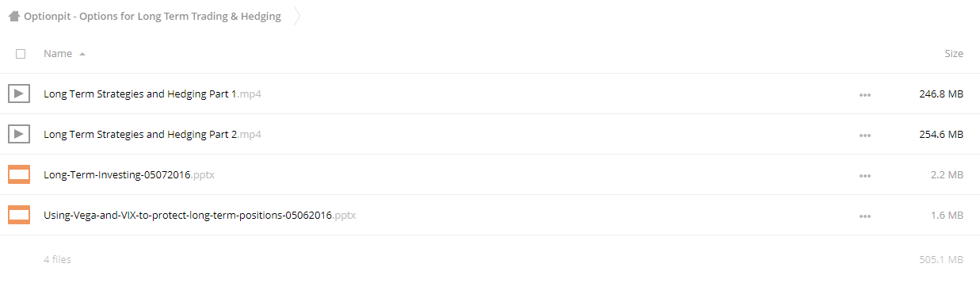
Task: Open more options for Using-Vega-and-VIX pptx file
Action: 864,216
